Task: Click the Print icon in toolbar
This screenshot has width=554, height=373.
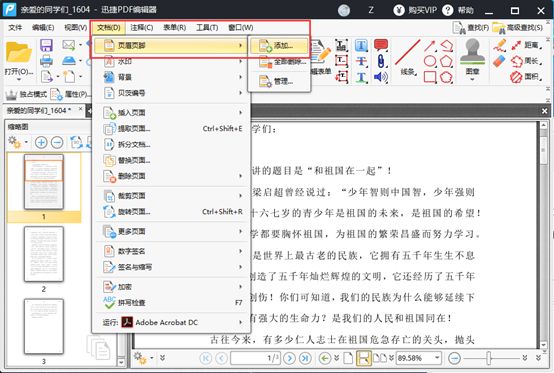Action: coord(46,61)
